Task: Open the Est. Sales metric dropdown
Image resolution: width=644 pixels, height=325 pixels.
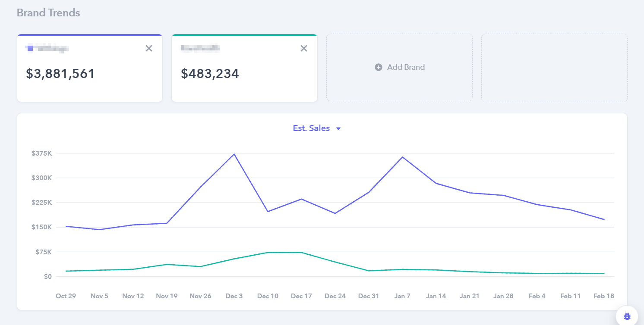Action: (x=317, y=128)
